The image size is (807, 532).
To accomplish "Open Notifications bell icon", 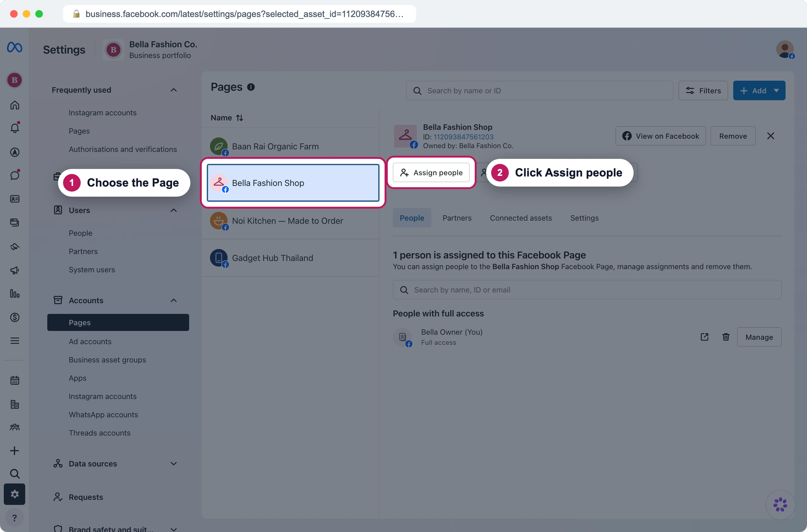I will coord(15,128).
